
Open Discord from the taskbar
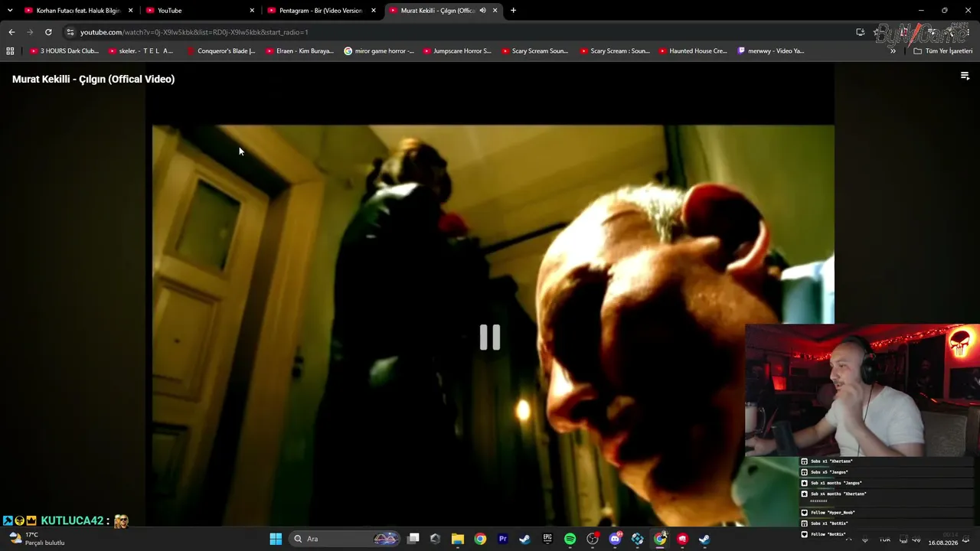pos(615,539)
